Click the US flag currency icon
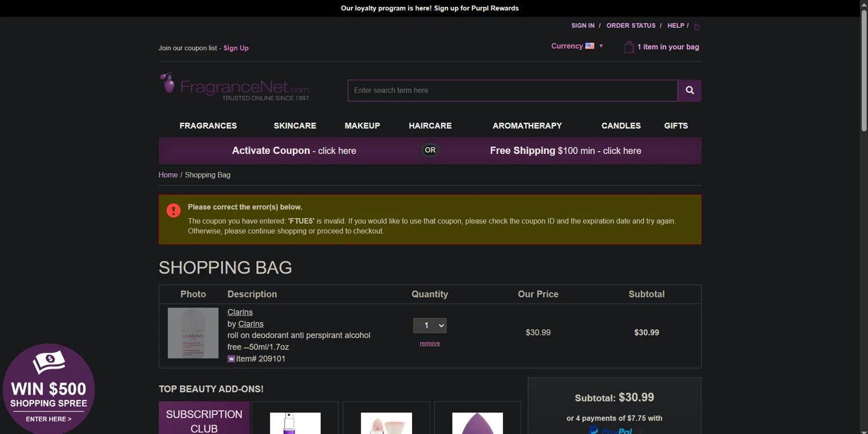The height and width of the screenshot is (434, 868). pos(590,46)
